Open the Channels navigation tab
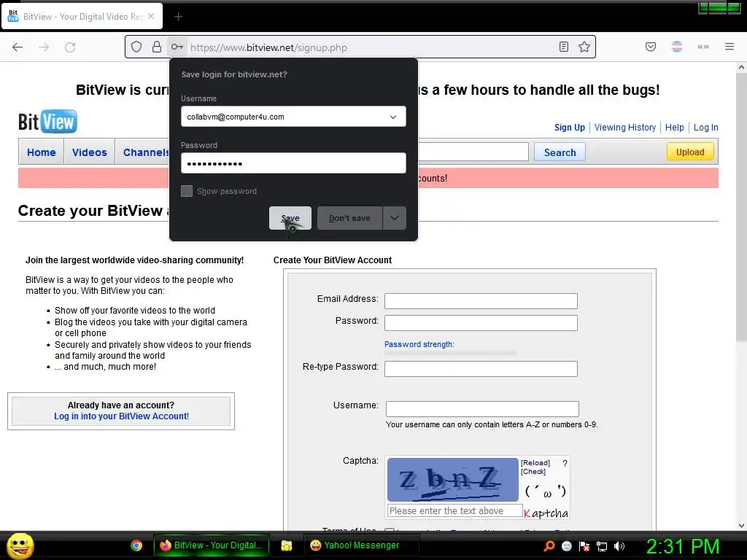This screenshot has width=747, height=560. tap(146, 152)
